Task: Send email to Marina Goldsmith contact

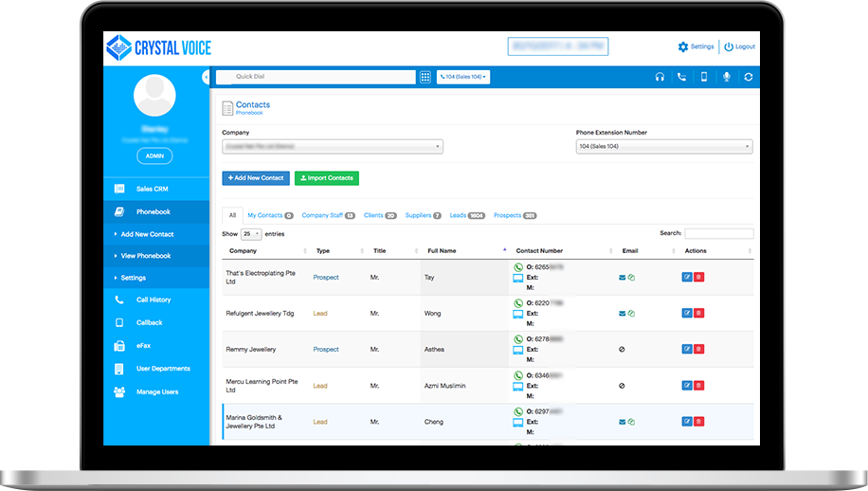Action: 623,422
